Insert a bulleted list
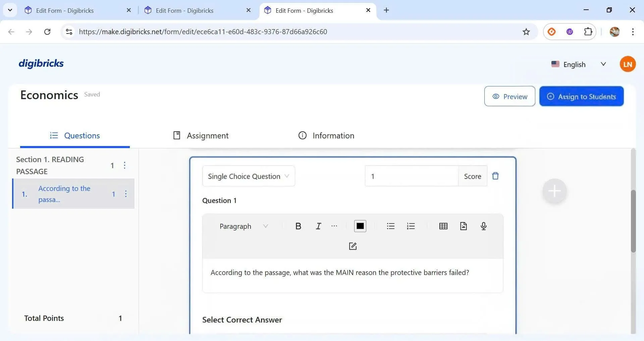 pos(390,226)
